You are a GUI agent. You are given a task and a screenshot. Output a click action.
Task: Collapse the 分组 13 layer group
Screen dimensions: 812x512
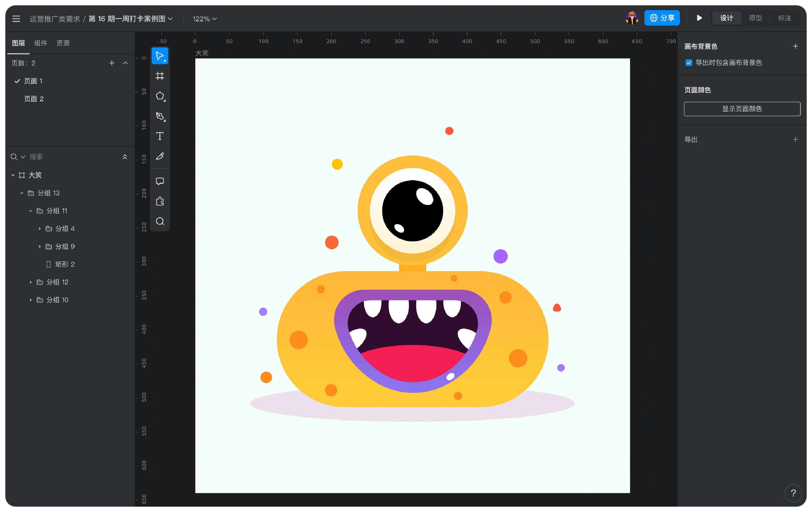coord(22,193)
